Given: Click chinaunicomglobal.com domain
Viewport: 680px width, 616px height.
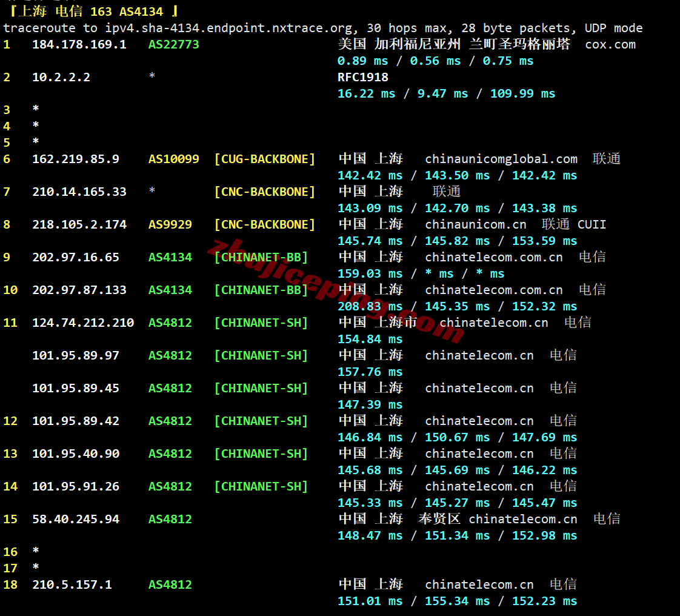Looking at the screenshot, I should (x=501, y=159).
